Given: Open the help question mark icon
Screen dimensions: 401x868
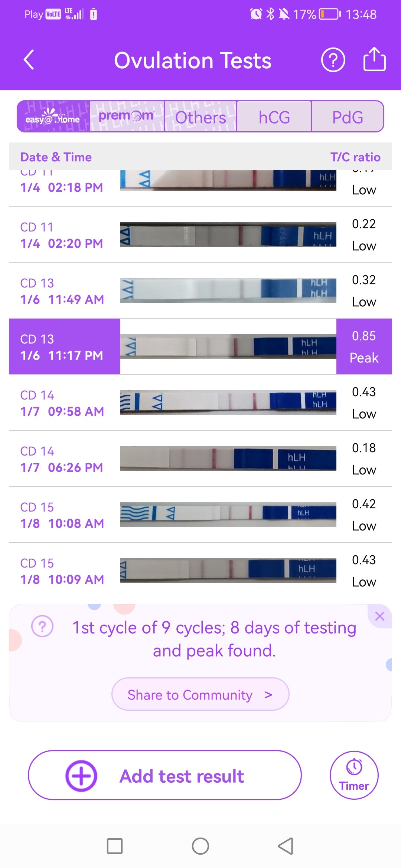Looking at the screenshot, I should point(333,60).
